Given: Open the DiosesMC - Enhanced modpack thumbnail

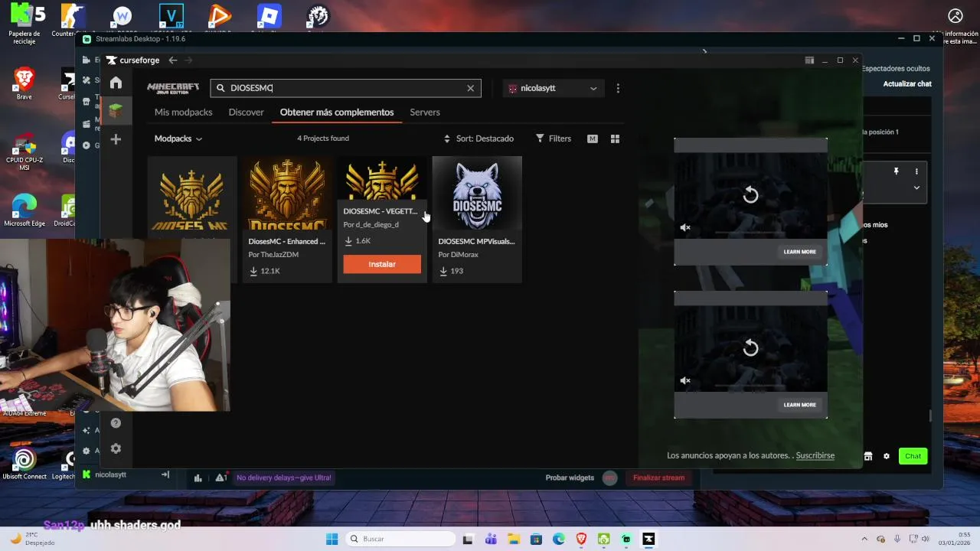Looking at the screenshot, I should [x=287, y=193].
